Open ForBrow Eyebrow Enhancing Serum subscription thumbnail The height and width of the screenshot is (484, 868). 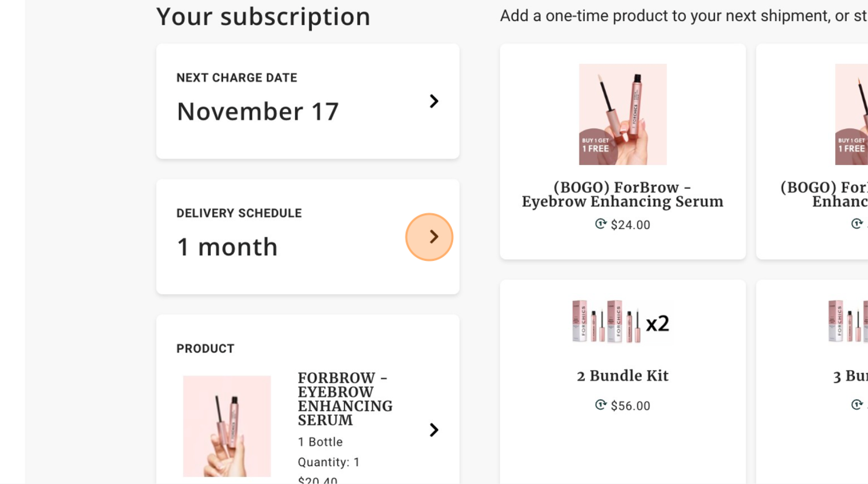(x=227, y=426)
